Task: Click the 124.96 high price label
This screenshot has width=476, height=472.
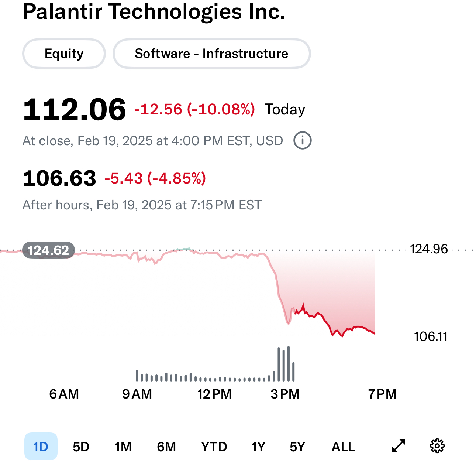Action: [x=428, y=249]
